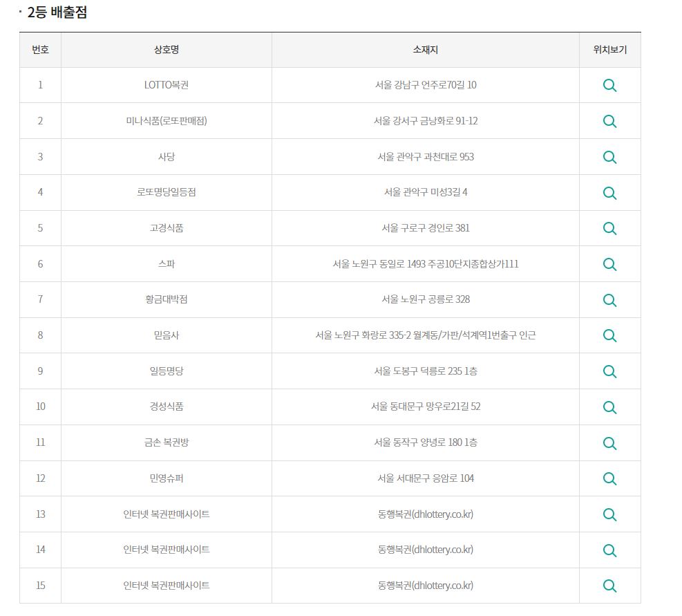682x616 pixels.
Task: Select the 위치보기 column header
Action: [x=610, y=50]
